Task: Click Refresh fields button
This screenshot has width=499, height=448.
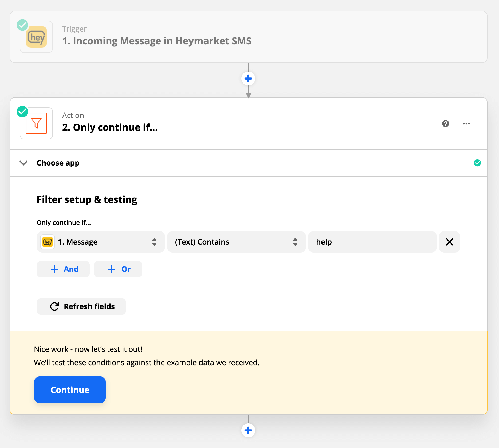Action: pos(81,306)
